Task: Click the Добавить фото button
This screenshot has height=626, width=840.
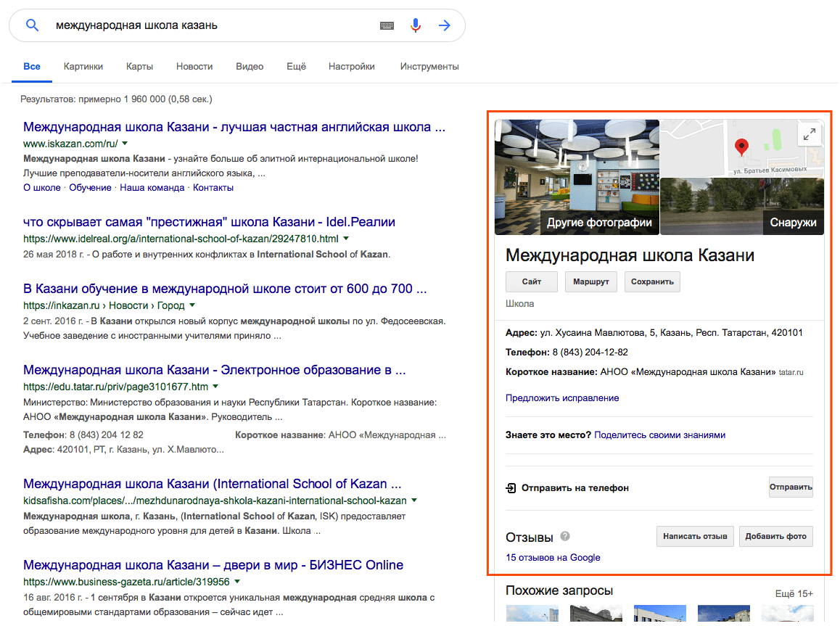Action: (775, 537)
